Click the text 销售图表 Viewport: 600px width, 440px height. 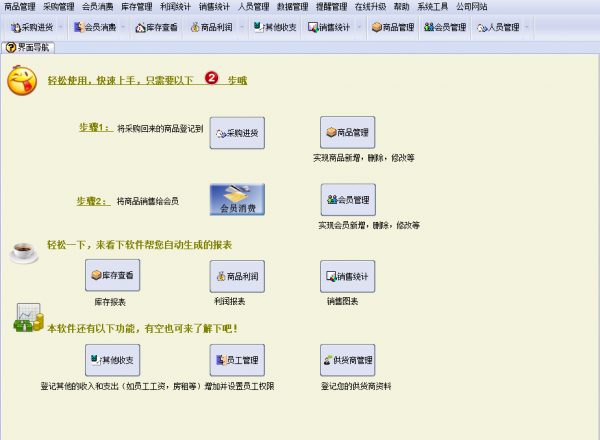tap(342, 301)
